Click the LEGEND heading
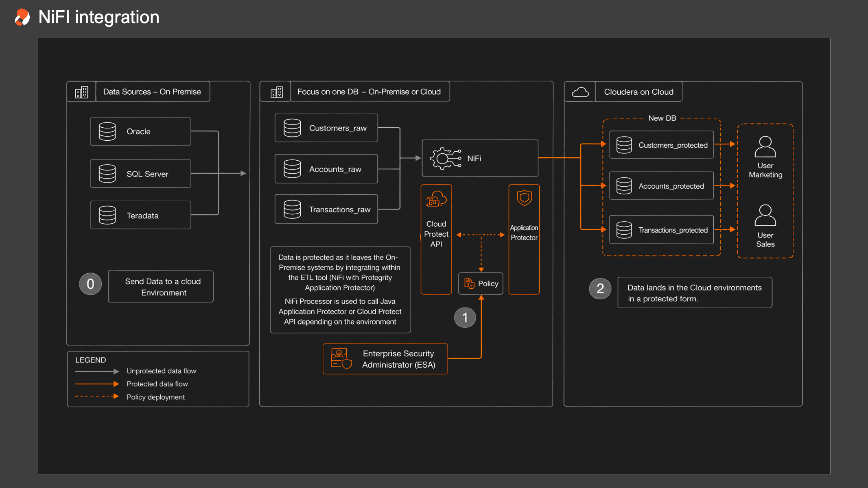The width and height of the screenshot is (868, 488). coord(90,360)
